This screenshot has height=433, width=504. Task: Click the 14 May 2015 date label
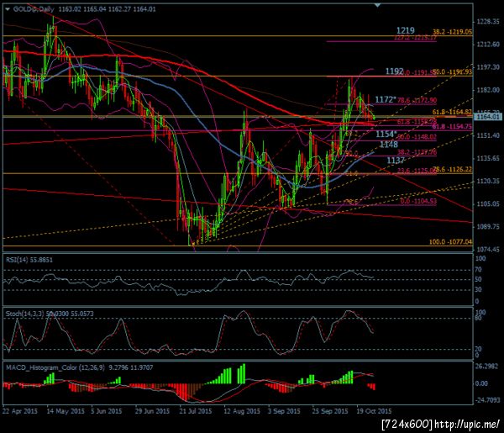click(x=66, y=411)
